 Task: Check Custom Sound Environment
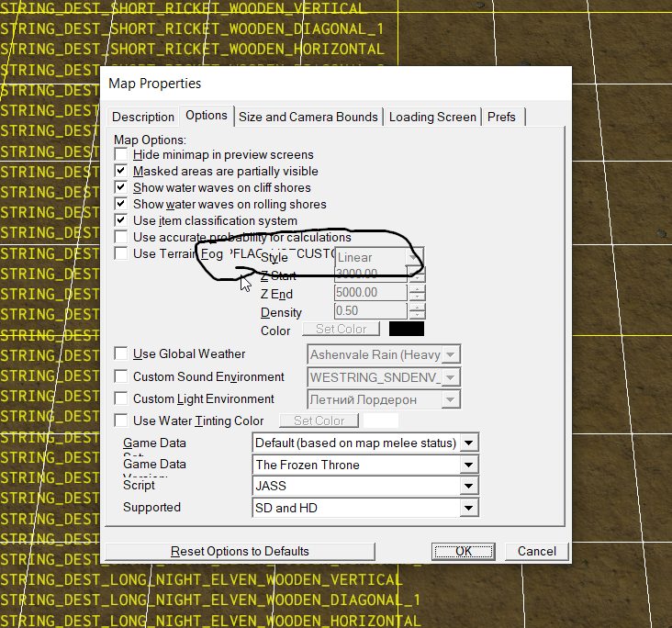coord(121,376)
